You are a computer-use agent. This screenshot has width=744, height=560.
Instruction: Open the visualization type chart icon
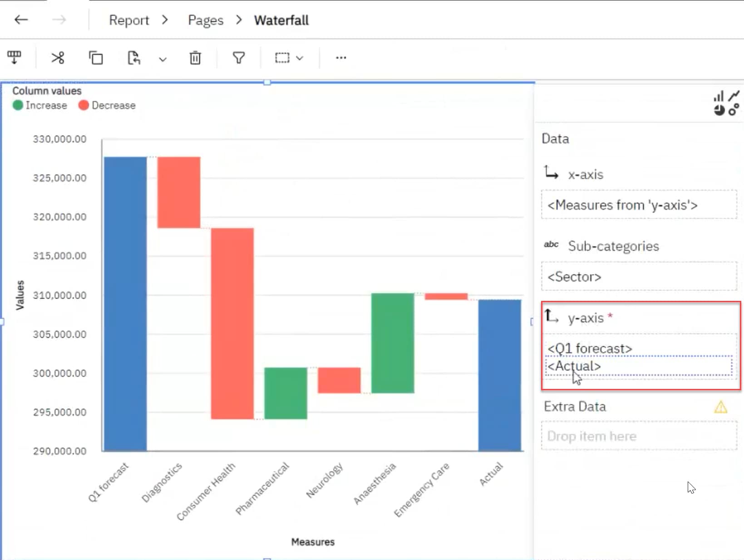pos(726,103)
